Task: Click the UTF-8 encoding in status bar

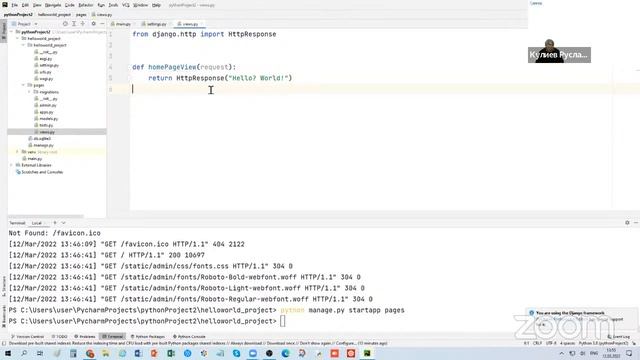Action: (x=551, y=343)
